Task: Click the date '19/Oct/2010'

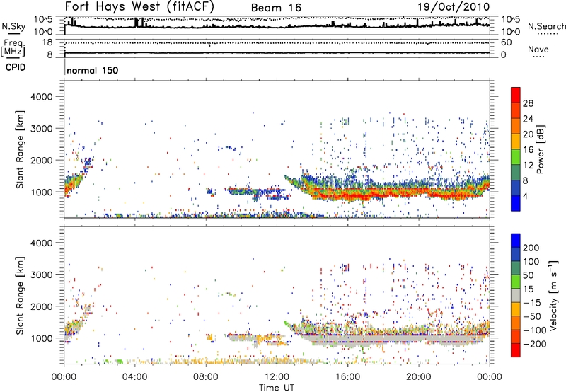Action: [x=454, y=7]
